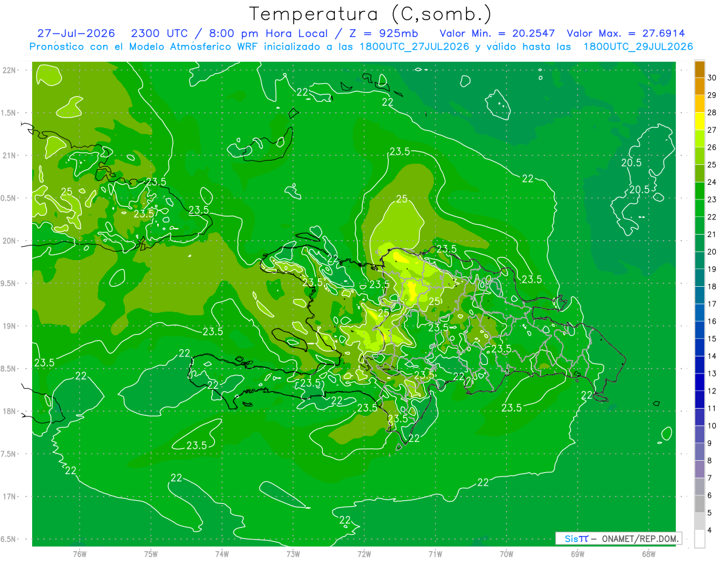This screenshot has height=562, width=728.
Task: Click the longitude axis label '69W'
Action: [578, 554]
